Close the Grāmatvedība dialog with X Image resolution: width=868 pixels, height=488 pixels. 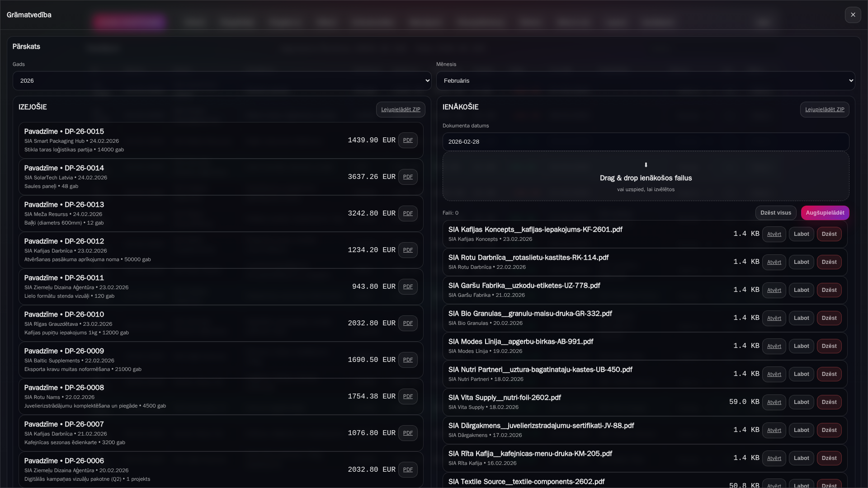[x=853, y=15]
